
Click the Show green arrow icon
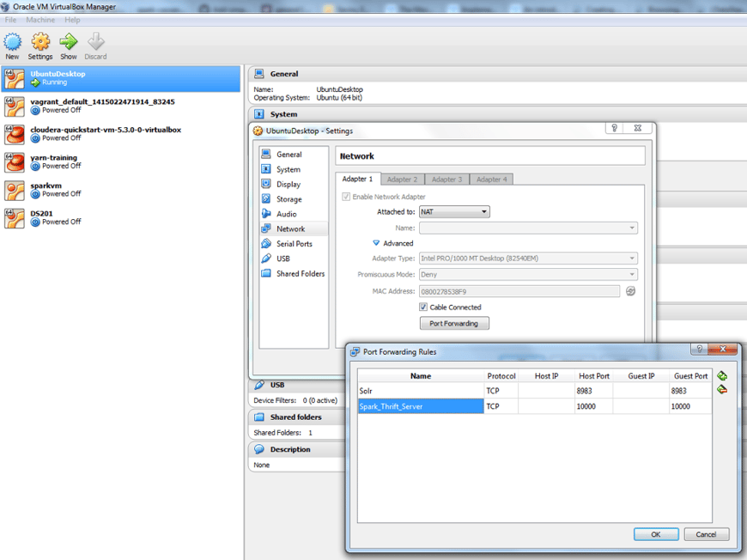(69, 42)
